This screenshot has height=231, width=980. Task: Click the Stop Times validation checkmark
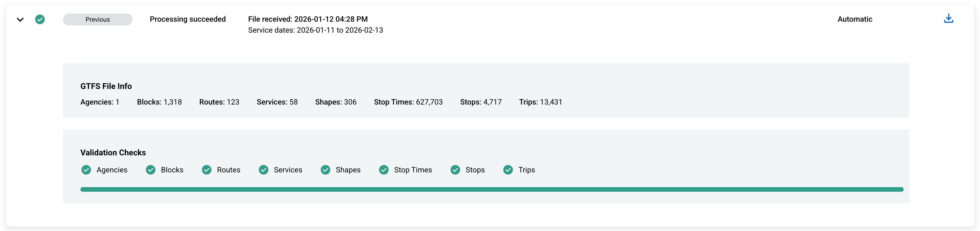(x=384, y=170)
